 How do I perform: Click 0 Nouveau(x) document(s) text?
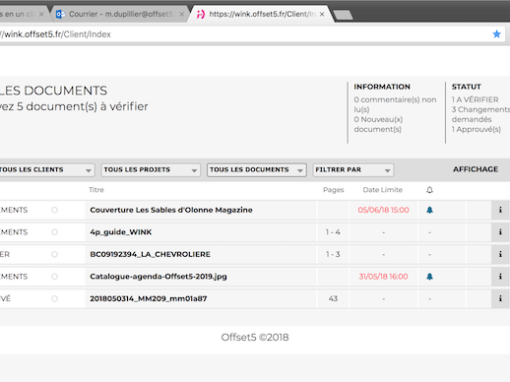pyautogui.click(x=378, y=124)
